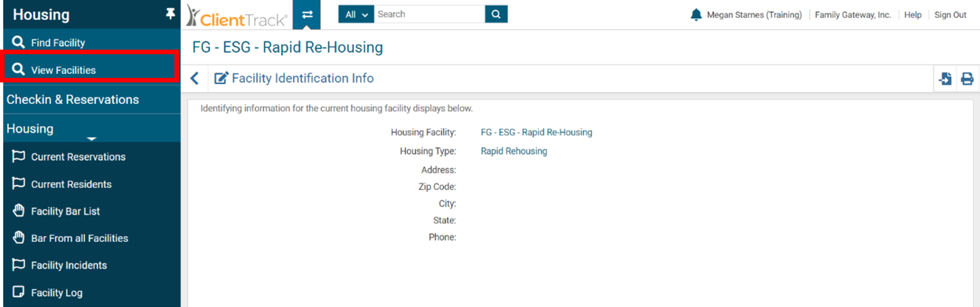The width and height of the screenshot is (980, 307).
Task: Sign Out of ClientTrack
Action: (950, 14)
